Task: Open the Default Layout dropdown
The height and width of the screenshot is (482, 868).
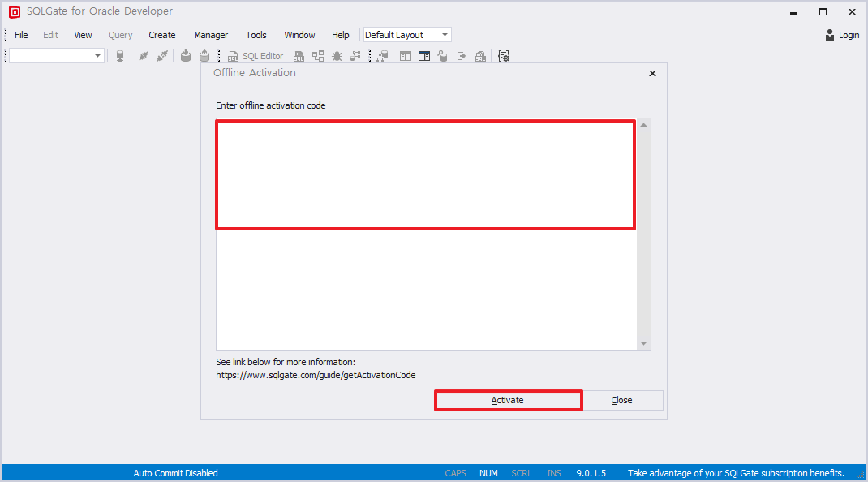Action: [445, 35]
